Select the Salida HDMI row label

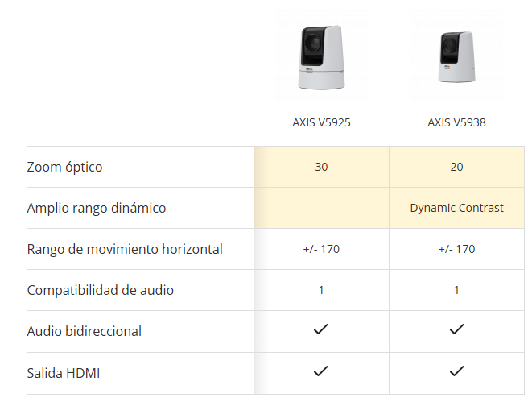(x=64, y=373)
